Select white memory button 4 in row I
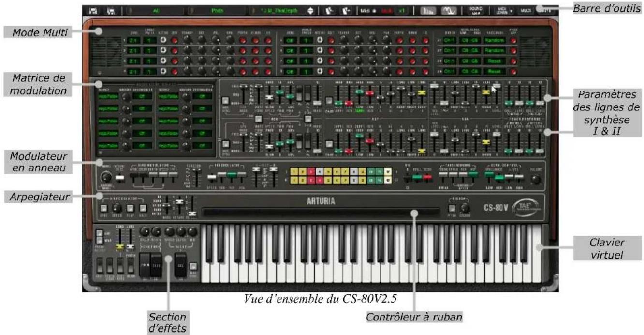Image resolution: width=644 pixels, height=335 pixels. (319, 171)
